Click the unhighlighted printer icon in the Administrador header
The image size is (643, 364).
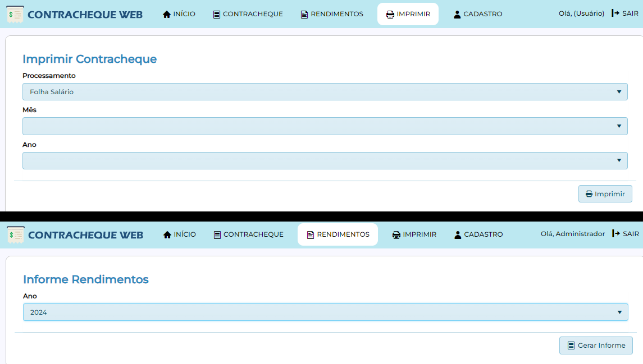(x=396, y=234)
